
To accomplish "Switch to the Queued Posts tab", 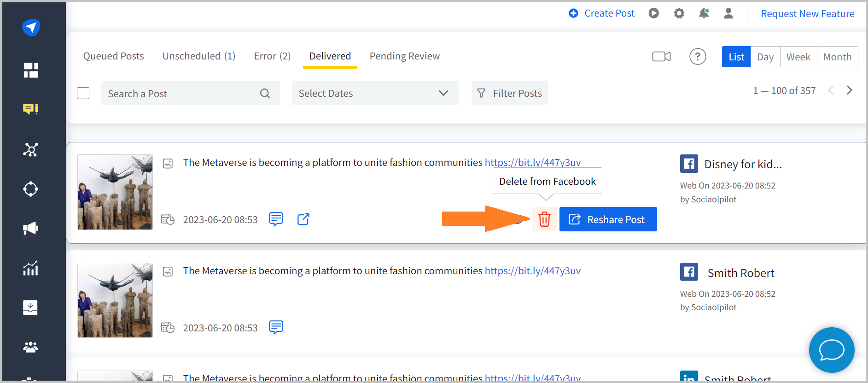I will tap(113, 56).
